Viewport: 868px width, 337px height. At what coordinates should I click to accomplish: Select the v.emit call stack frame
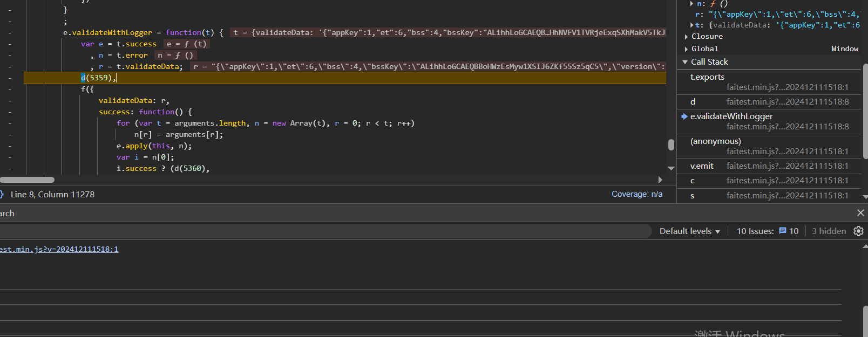coord(769,166)
